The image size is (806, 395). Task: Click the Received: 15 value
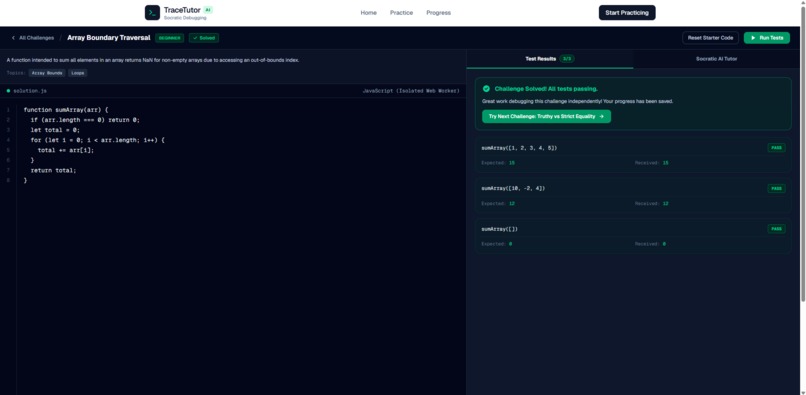click(665, 163)
